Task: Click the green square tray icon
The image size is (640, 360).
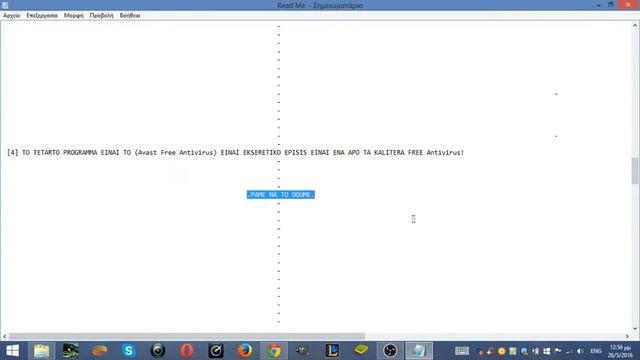Action: [513, 351]
